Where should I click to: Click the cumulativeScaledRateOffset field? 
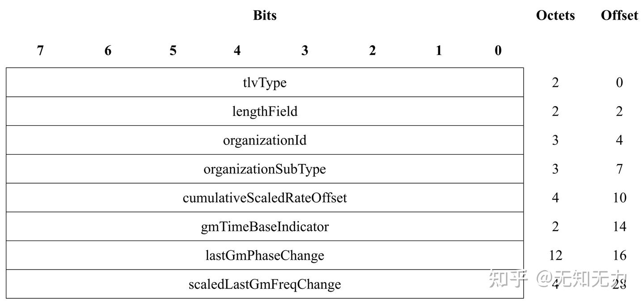pos(265,198)
